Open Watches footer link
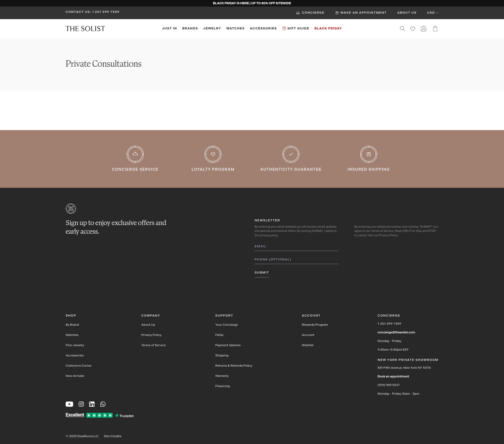This screenshot has width=504, height=444. (x=72, y=335)
